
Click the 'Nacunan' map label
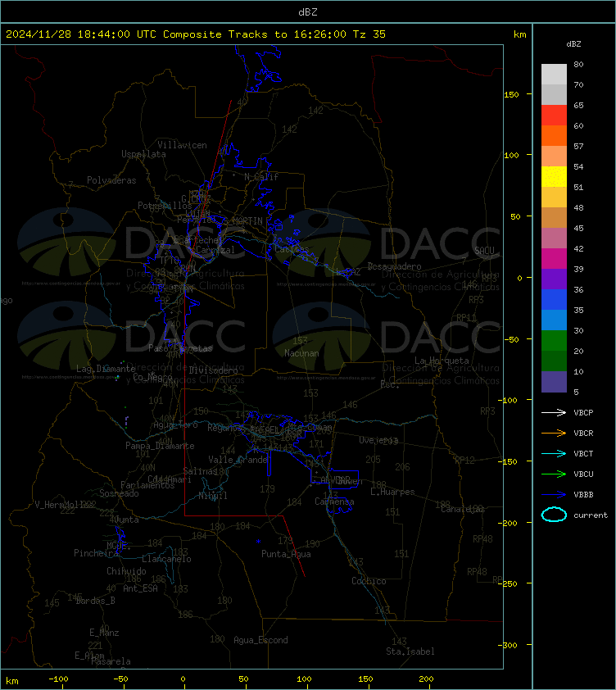[x=301, y=353]
